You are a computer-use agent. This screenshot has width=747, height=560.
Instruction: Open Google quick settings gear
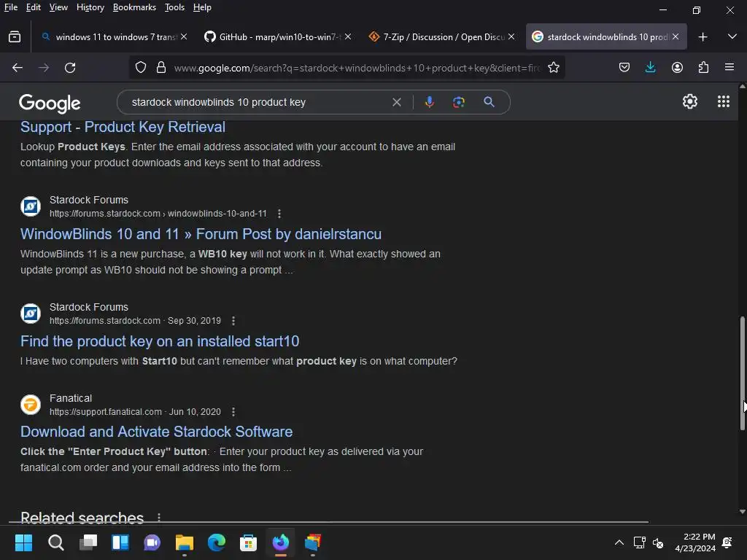pyautogui.click(x=690, y=101)
